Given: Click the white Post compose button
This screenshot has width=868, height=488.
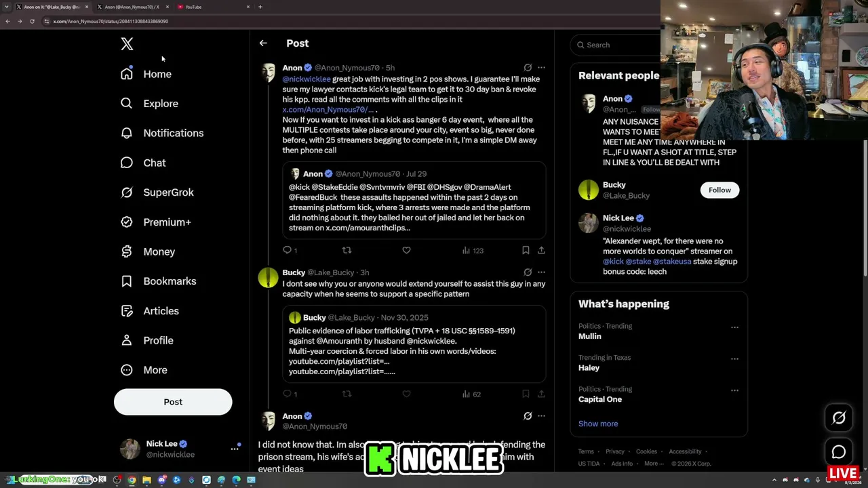Looking at the screenshot, I should 173,402.
